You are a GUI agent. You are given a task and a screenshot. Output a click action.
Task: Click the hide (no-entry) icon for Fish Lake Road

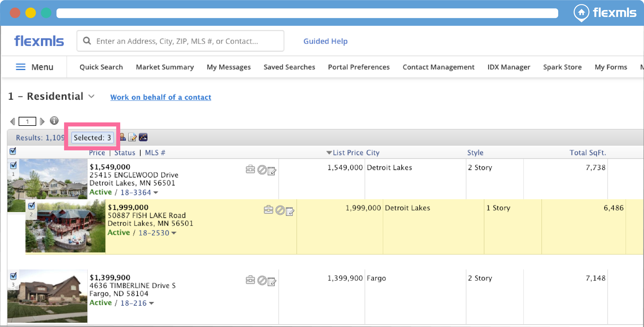(280, 210)
